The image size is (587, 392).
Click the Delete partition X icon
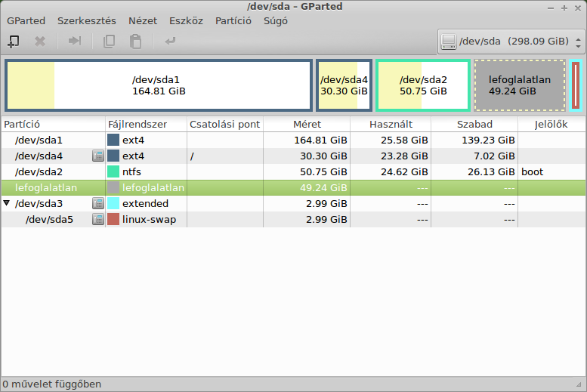coord(40,42)
